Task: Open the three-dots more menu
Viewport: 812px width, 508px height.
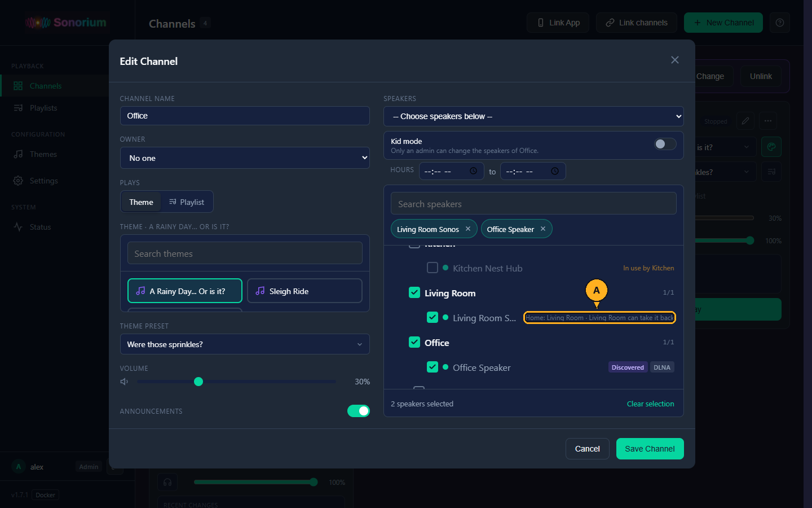Action: (768, 121)
